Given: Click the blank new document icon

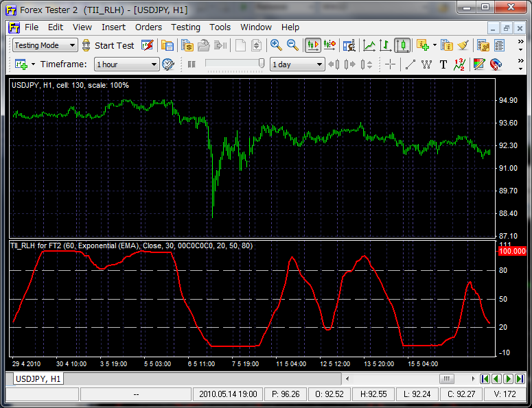Looking at the screenshot, I should 240,45.
